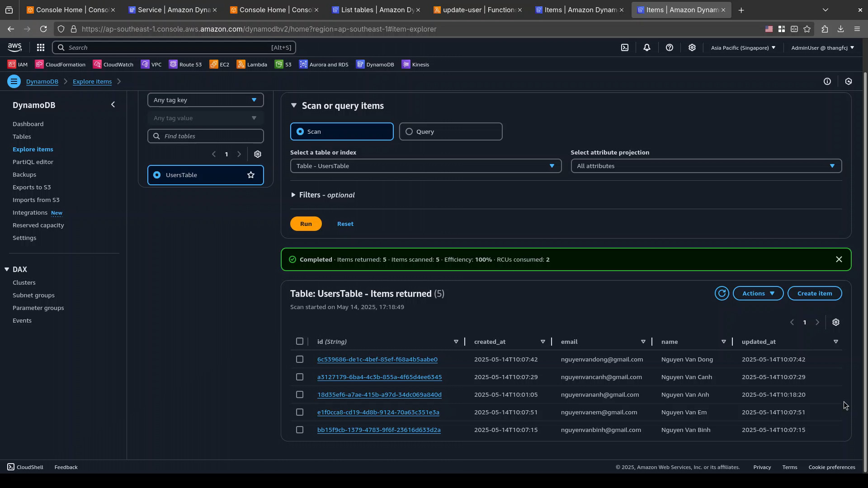Open the S3 shortcut
Screen dimensions: 868x488
pos(283,64)
